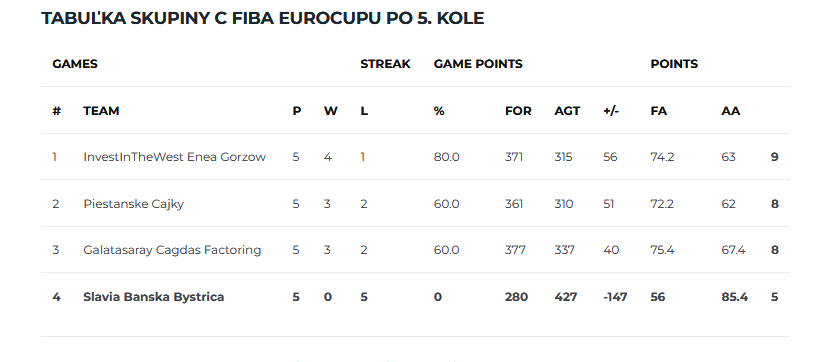Click Slavia's point difference -147
Image resolution: width=821 pixels, height=362 pixels.
615,297
